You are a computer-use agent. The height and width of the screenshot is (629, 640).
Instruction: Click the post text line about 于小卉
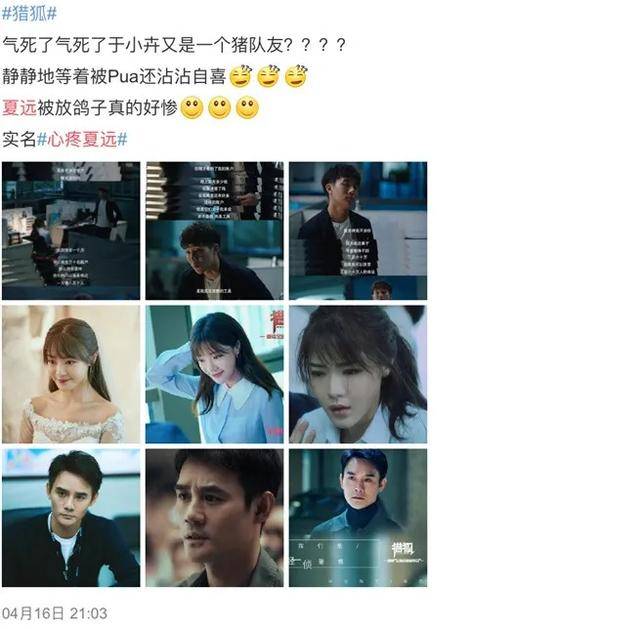coord(174,44)
